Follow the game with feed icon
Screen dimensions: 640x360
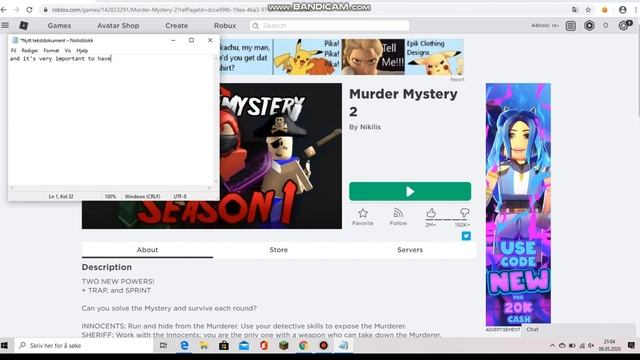coord(398,217)
